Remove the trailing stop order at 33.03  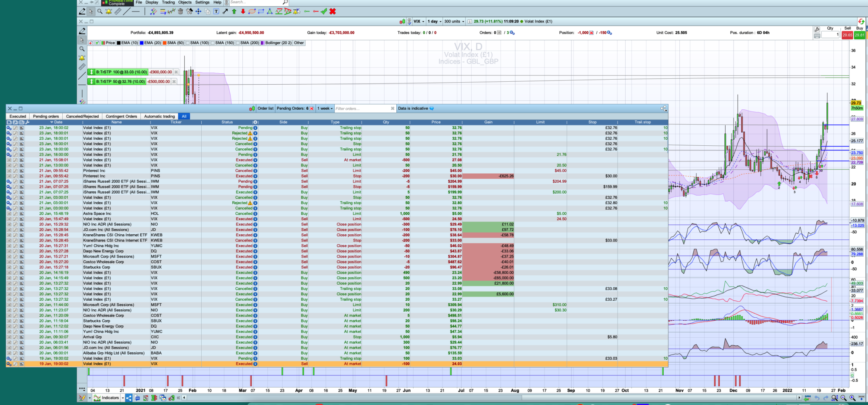[176, 72]
